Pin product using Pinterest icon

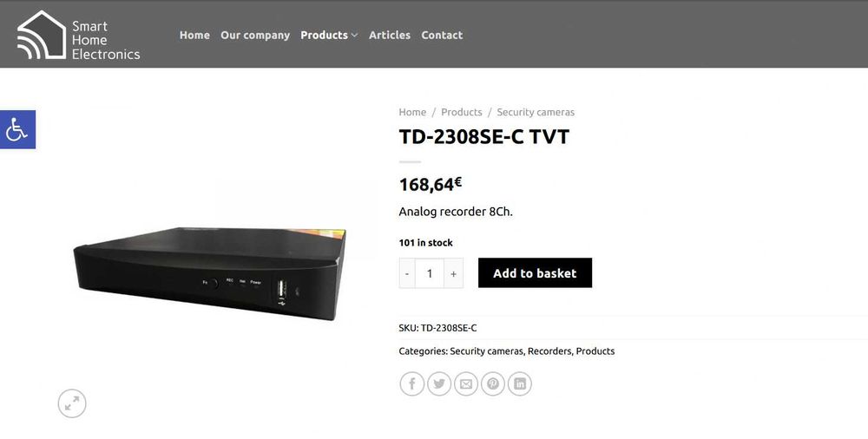point(493,383)
